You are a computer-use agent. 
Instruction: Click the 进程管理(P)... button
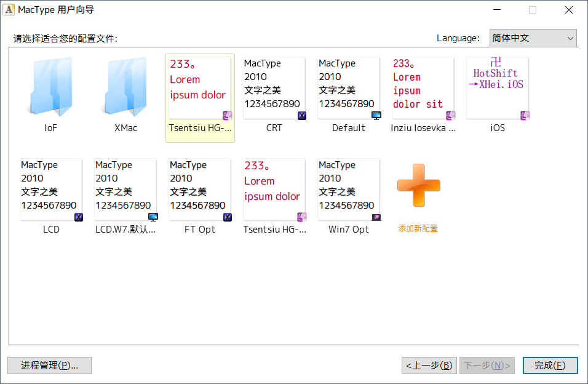(49, 366)
